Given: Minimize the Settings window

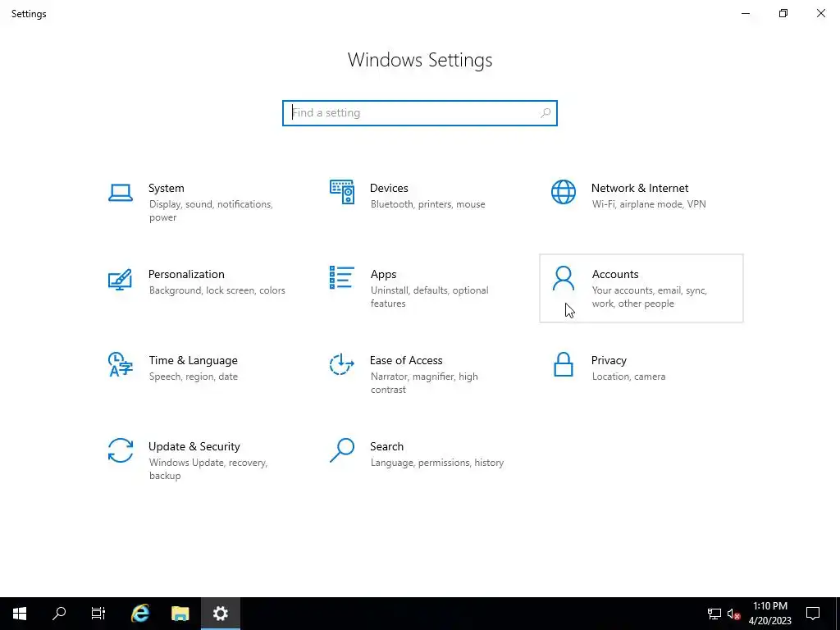Looking at the screenshot, I should click(x=746, y=13).
